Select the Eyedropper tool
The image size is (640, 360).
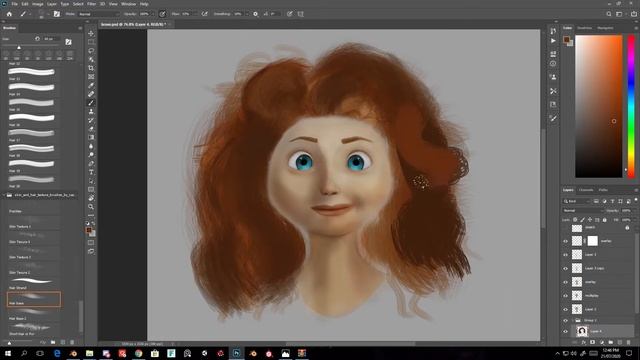coord(91,85)
